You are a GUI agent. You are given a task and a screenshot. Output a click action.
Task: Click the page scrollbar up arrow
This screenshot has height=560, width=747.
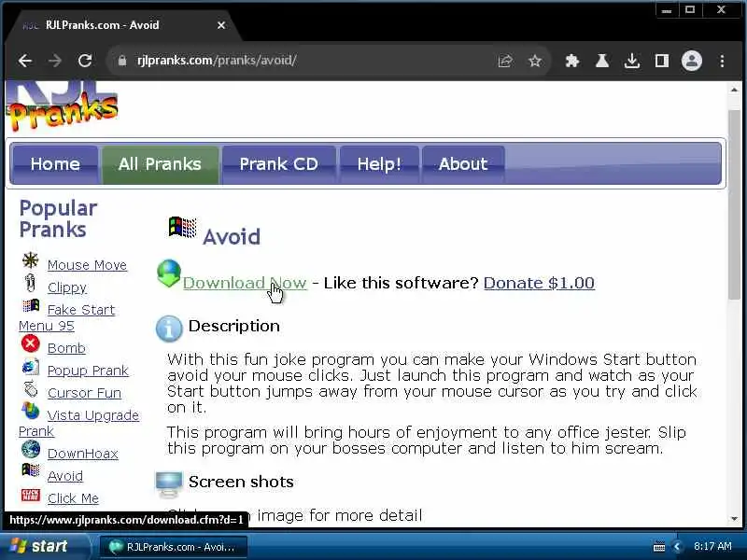coord(734,90)
